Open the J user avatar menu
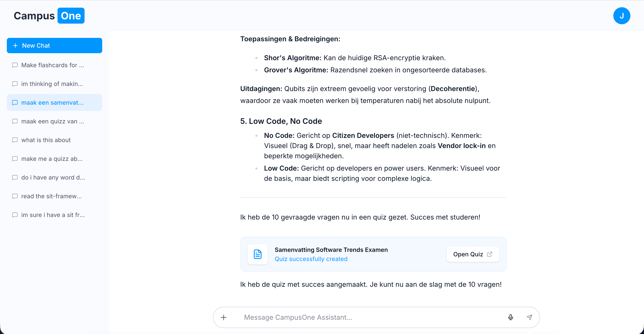This screenshot has height=334, width=644. (621, 16)
